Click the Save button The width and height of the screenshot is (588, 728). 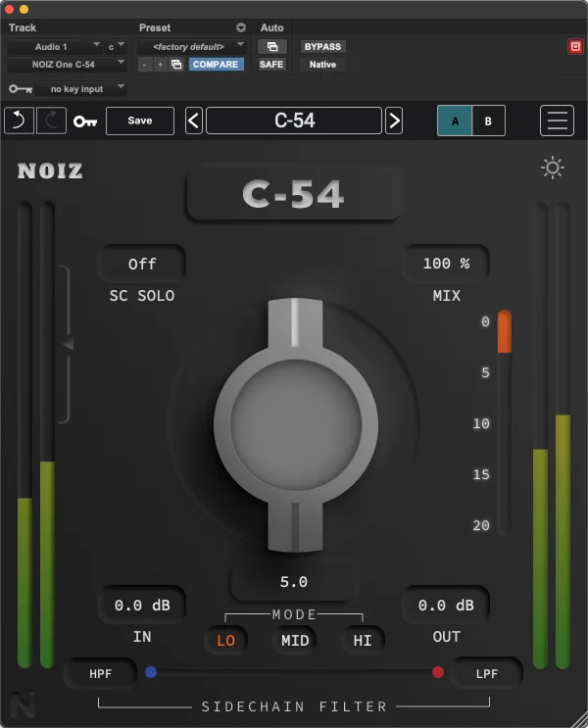140,121
